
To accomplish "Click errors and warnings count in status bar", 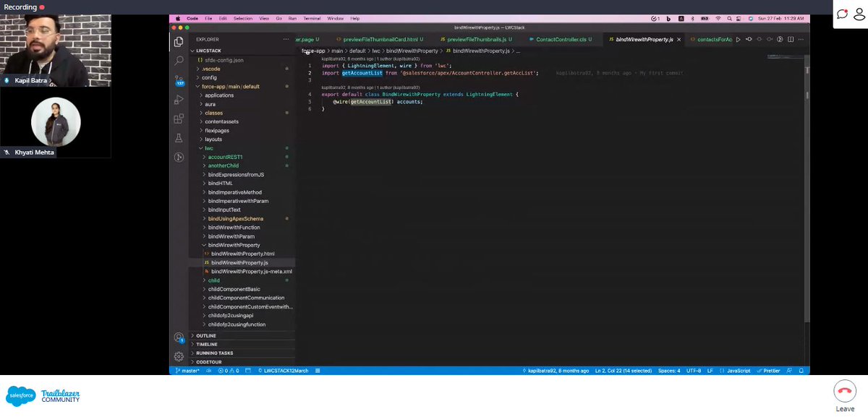I will click(229, 371).
